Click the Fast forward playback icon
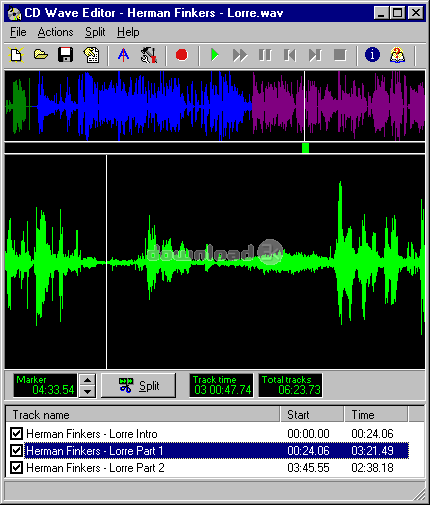Viewport: 430px width, 505px height. 240,55
